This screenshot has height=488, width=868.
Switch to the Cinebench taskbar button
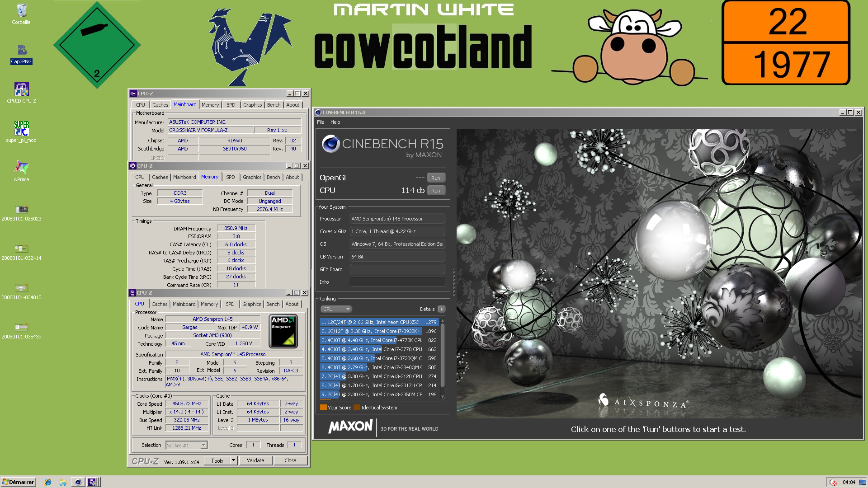coord(78,482)
